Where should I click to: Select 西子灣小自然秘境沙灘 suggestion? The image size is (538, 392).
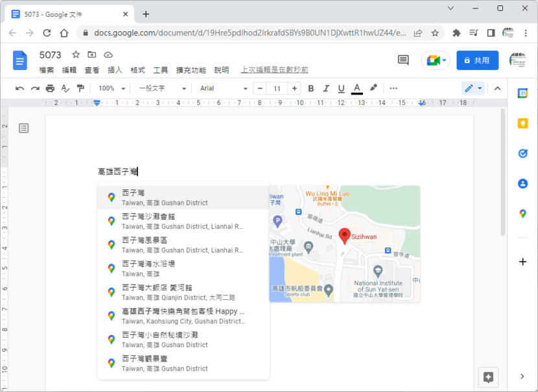pyautogui.click(x=183, y=340)
